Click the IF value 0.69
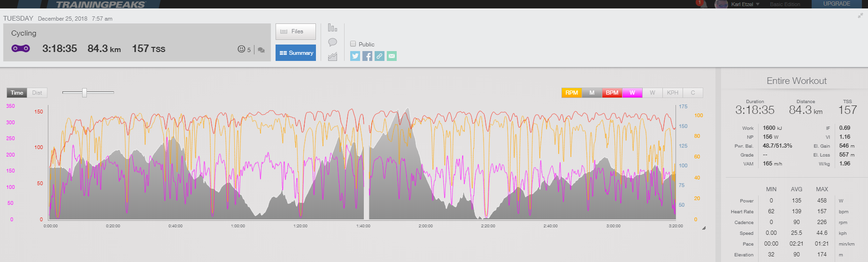This screenshot has height=262, width=868. click(845, 128)
